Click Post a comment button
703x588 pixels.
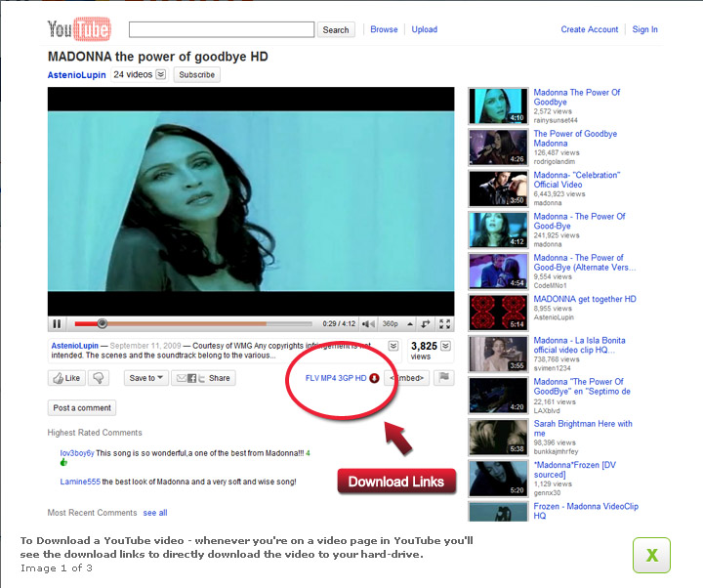tap(82, 407)
